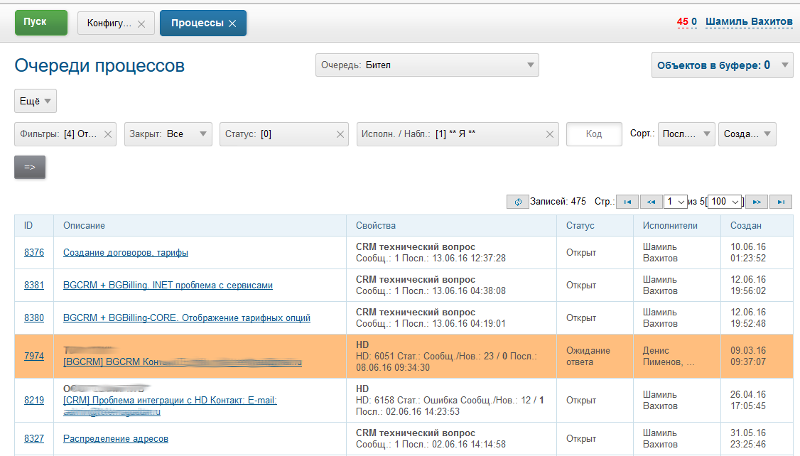This screenshot has height=456, width=800.
Task: Open the Ещё dropdown menu
Action: 35,101
